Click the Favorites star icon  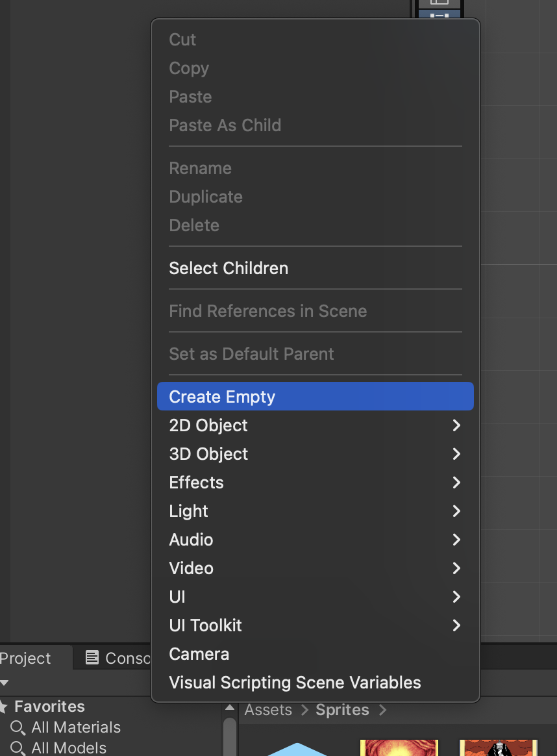4,707
